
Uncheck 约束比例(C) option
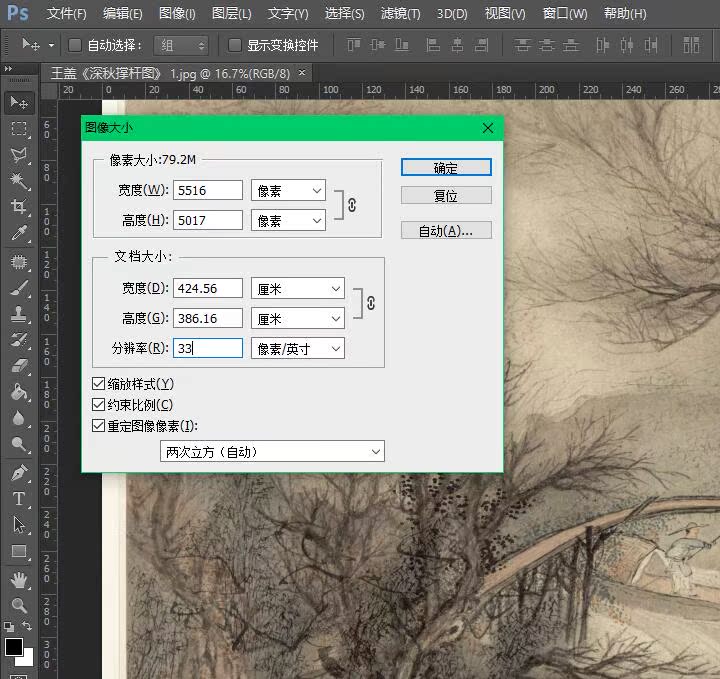98,404
